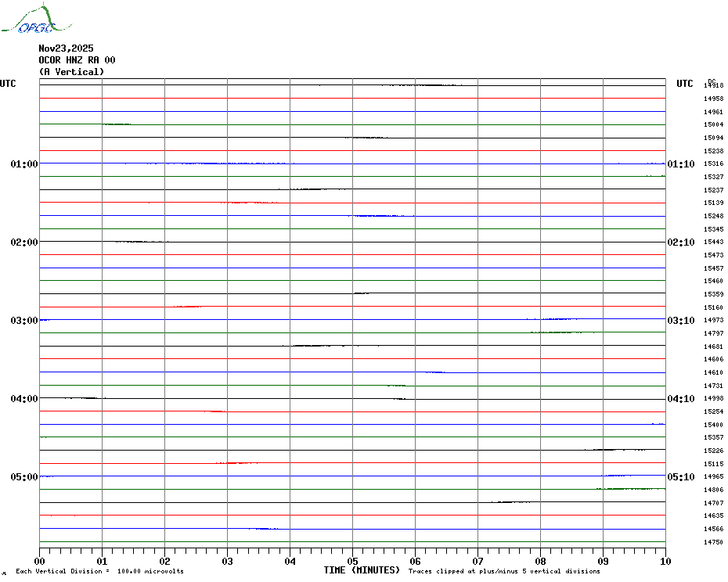Viewport: 728px width, 582px height.
Task: Click the Each Vertical Division scale note
Action: click(99, 571)
